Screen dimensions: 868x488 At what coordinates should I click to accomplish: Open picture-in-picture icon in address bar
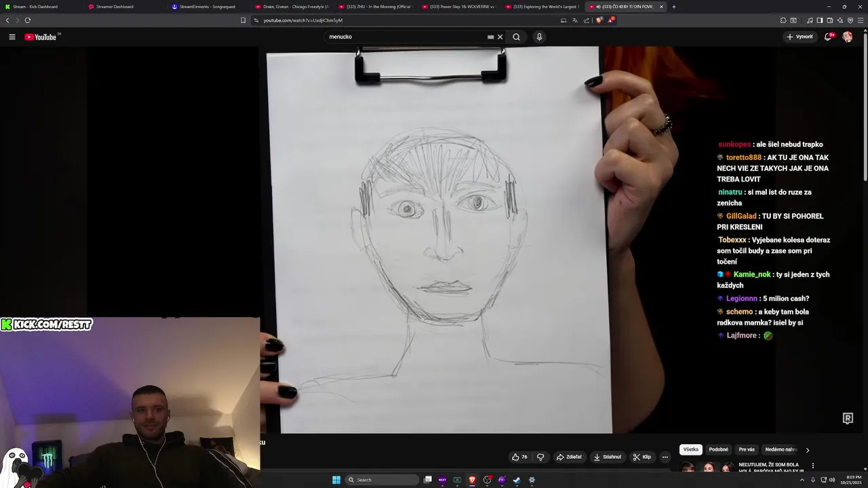[x=563, y=20]
